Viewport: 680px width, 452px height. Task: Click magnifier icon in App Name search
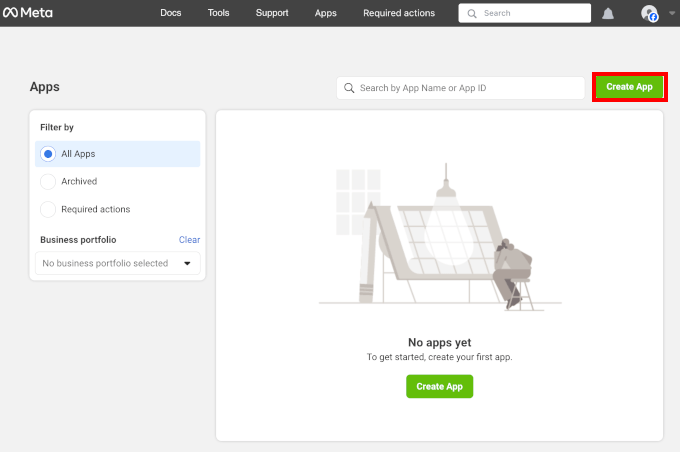click(349, 88)
